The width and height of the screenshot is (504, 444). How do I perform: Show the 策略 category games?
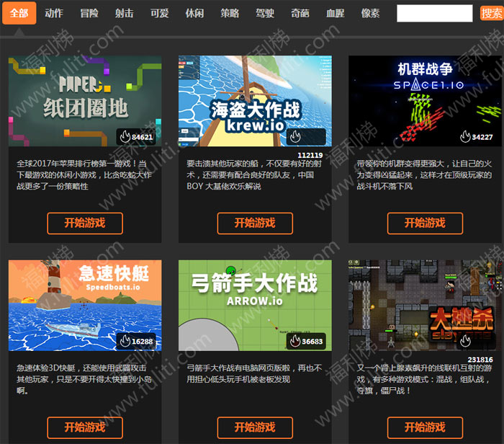(x=230, y=13)
